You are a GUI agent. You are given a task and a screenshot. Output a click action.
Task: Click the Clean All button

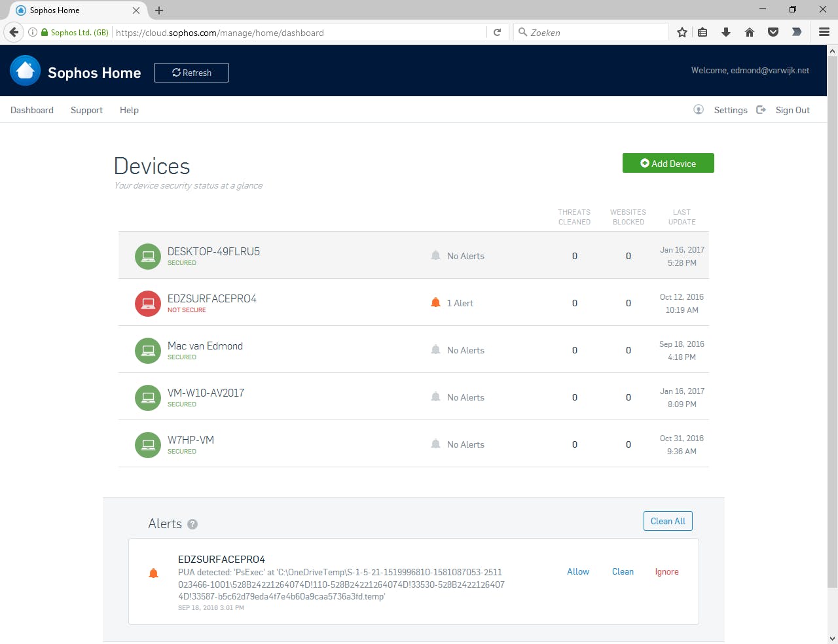(x=668, y=521)
